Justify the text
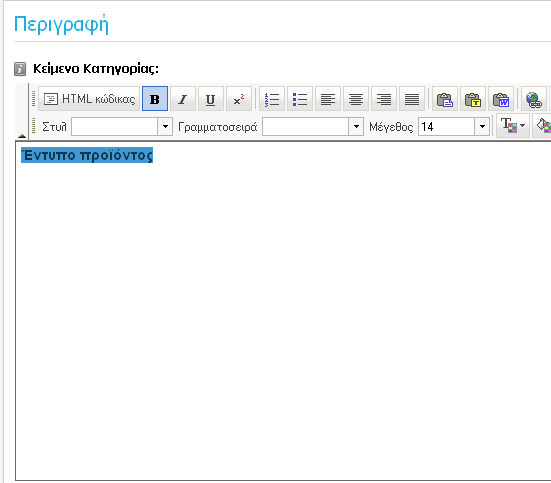This screenshot has width=551, height=483. pyautogui.click(x=412, y=99)
